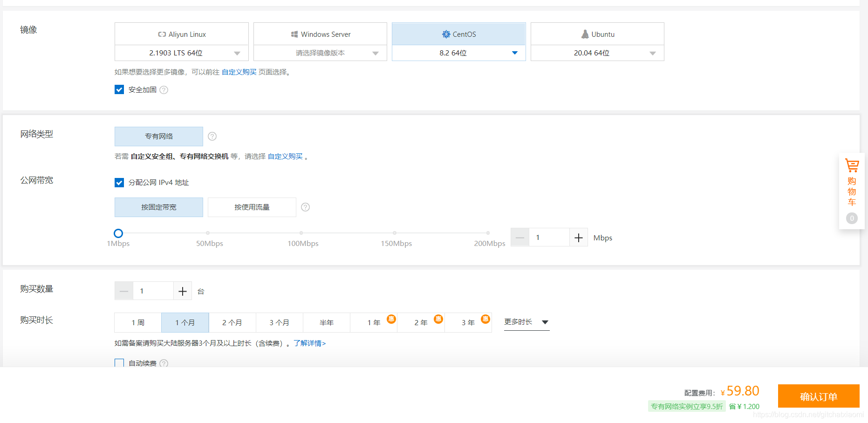Open the Windows Server 请选择镜像版本 dropdown
The height and width of the screenshot is (423, 868).
point(320,53)
